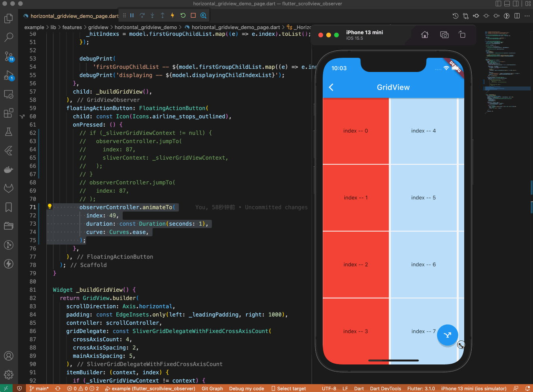The image size is (533, 392).
Task: Click the 'features' breadcrumb
Action: [72, 28]
